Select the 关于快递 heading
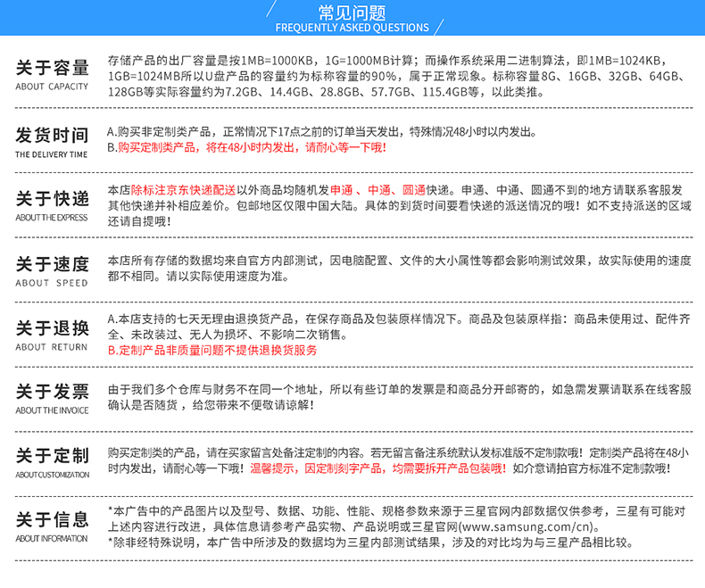705x588 pixels. point(52,199)
